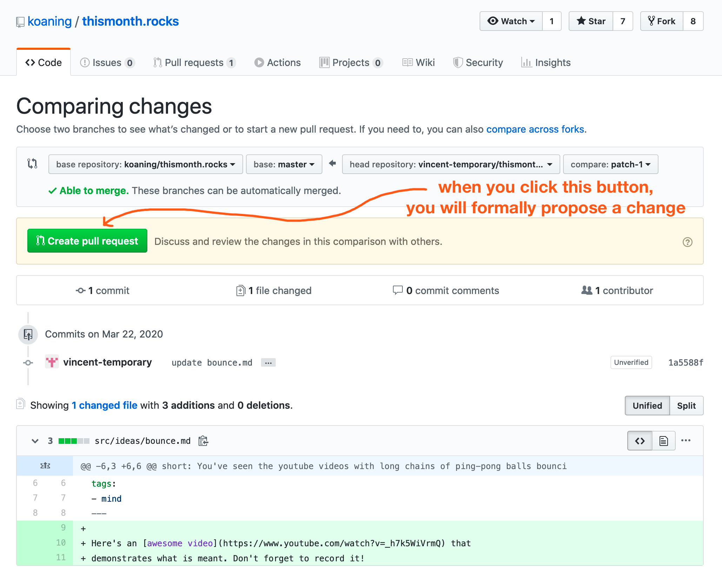Go to the Insights tab
The image size is (722, 588).
tap(546, 62)
